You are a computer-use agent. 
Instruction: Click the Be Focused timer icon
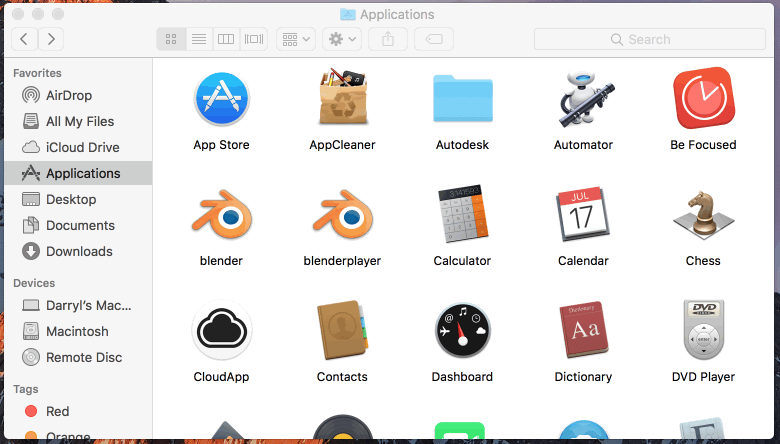click(703, 98)
